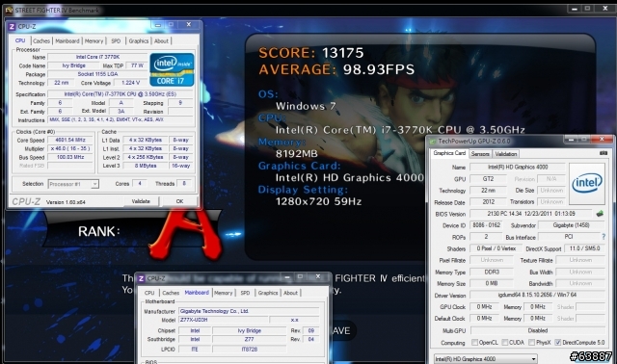Click the Validate button in CPU-Z

tap(141, 201)
